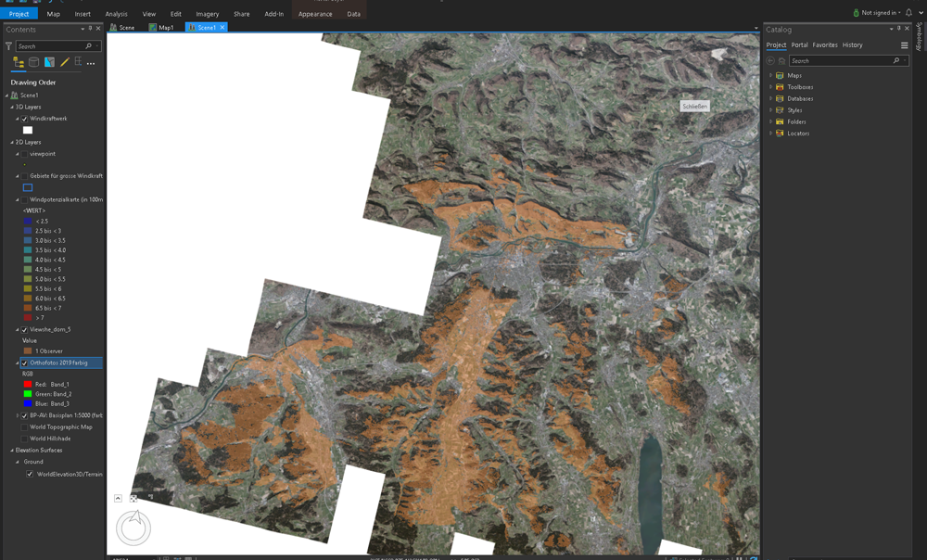This screenshot has height=560, width=927.
Task: Click the Contents filter funnel icon
Action: [x=8, y=45]
